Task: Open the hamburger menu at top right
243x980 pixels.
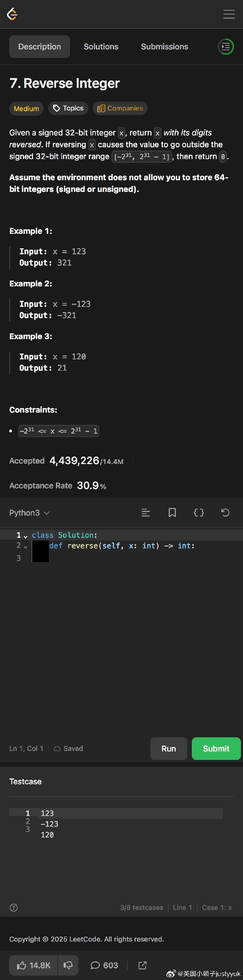Action: 229,14
